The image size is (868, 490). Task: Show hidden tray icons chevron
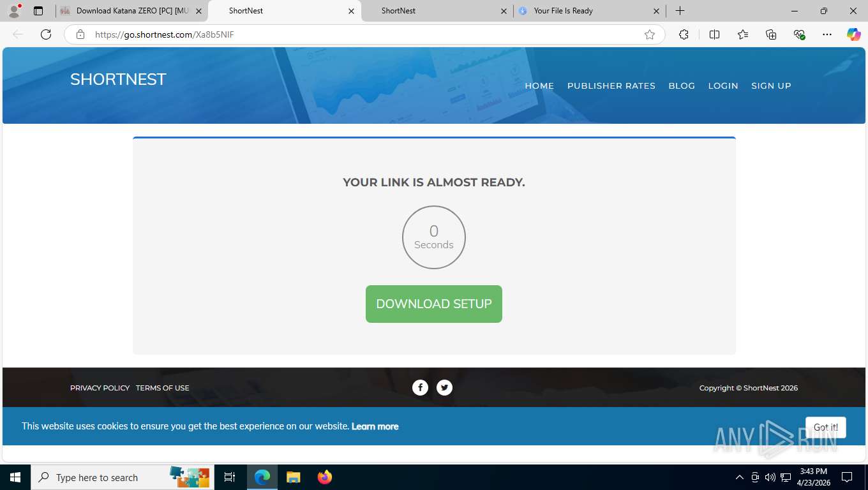[x=740, y=477]
